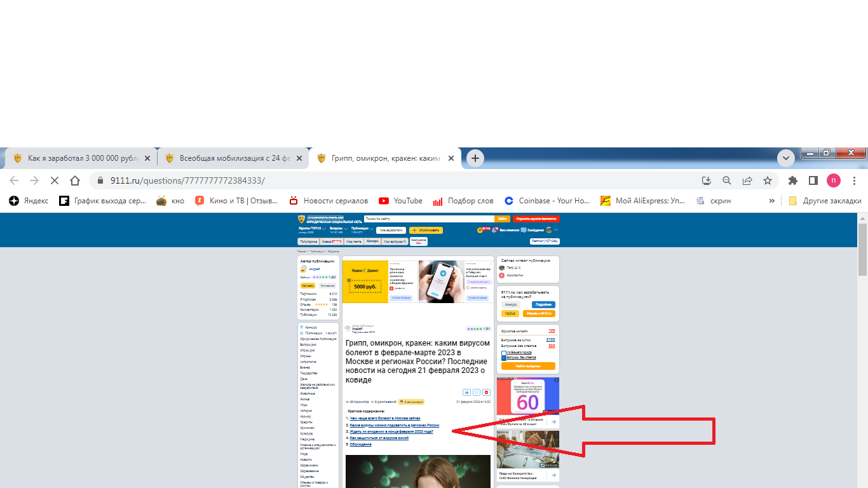Open the YouTube bookmark
The image size is (868, 488).
pyautogui.click(x=400, y=201)
